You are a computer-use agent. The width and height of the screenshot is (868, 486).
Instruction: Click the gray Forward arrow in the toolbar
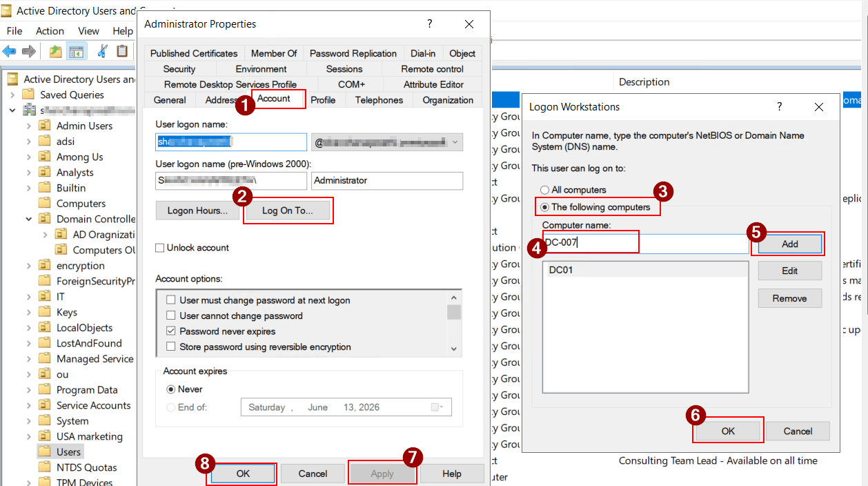pos(29,51)
